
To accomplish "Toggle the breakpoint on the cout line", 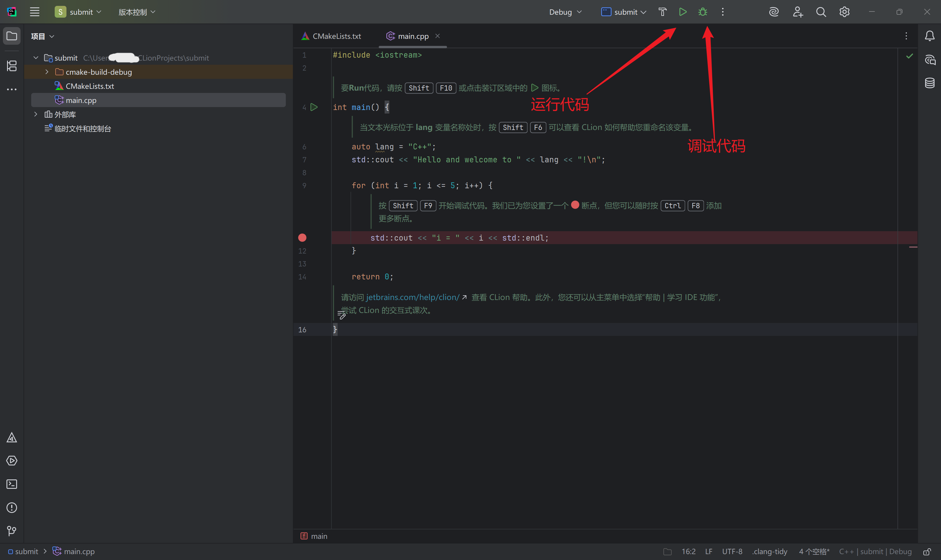I will (302, 237).
